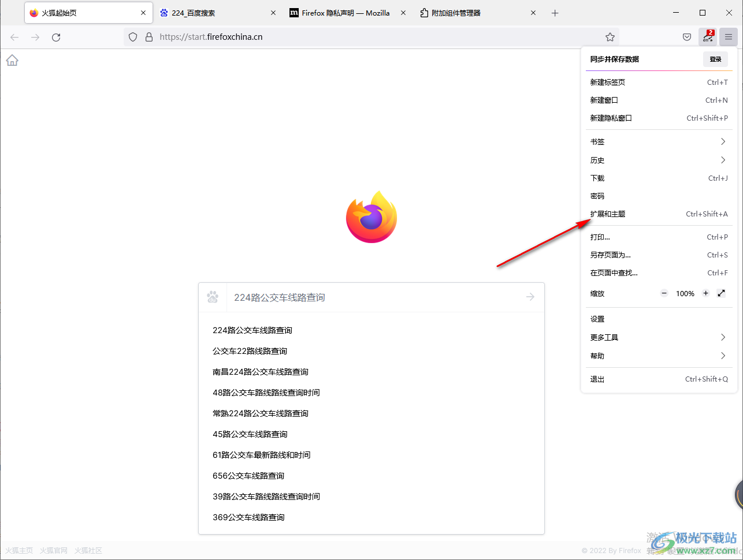Close the Firefox 隐私声明 tab
The height and width of the screenshot is (560, 743).
[x=403, y=13]
